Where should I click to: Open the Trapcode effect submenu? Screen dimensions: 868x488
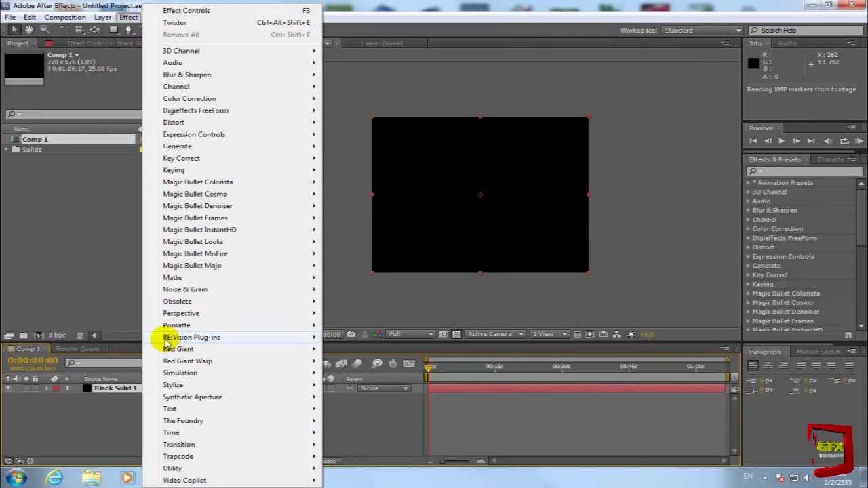233,456
